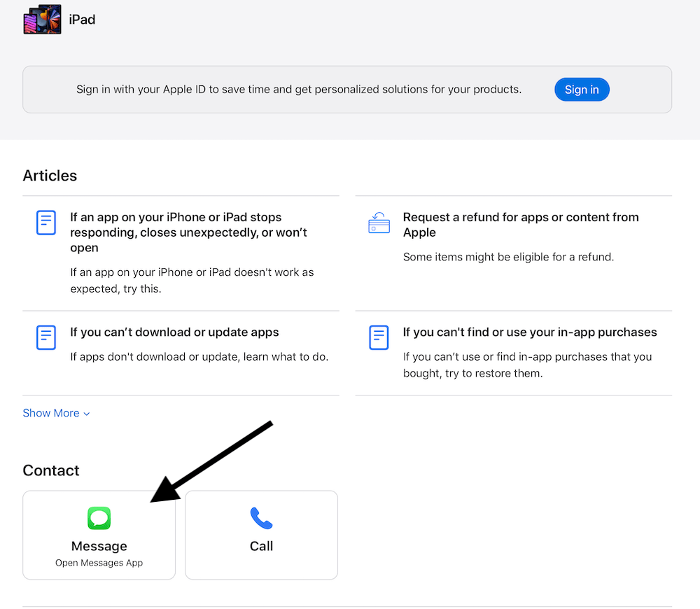Click 'Some items might be eligible for a refund' text
The height and width of the screenshot is (609, 700).
point(508,257)
